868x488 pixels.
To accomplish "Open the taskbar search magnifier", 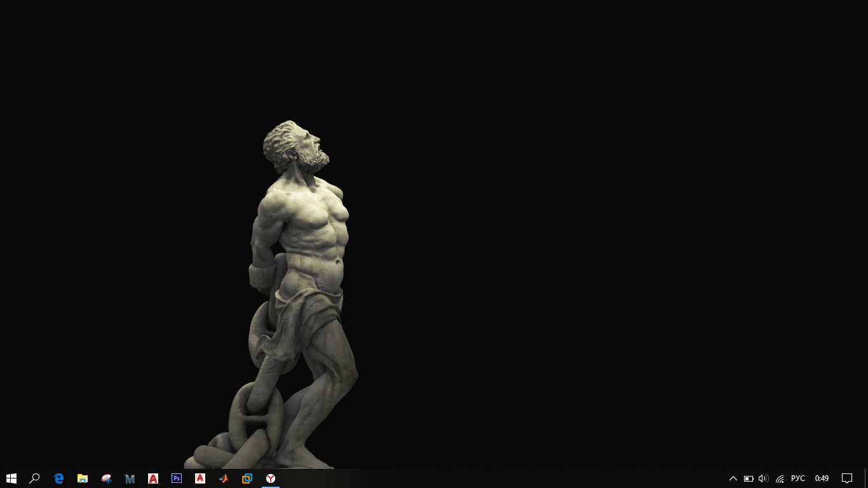I will coord(34,478).
